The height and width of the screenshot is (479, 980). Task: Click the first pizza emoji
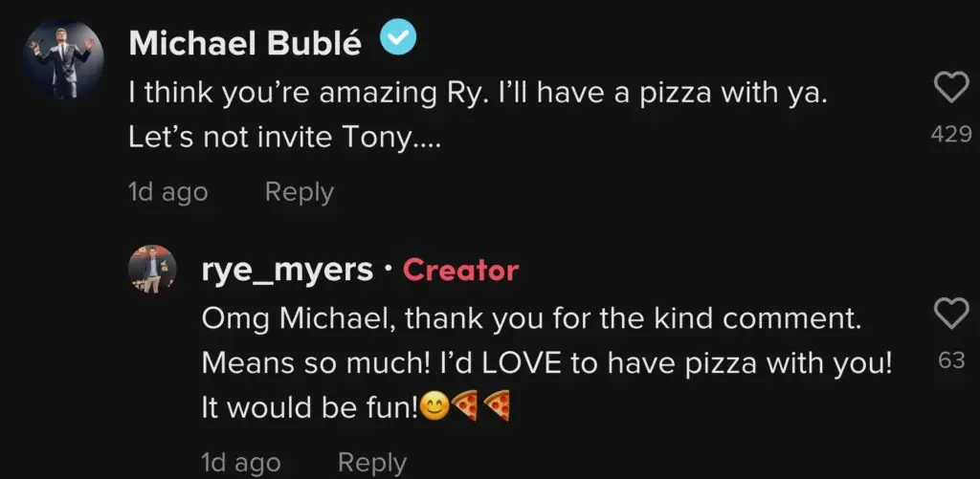point(463,409)
